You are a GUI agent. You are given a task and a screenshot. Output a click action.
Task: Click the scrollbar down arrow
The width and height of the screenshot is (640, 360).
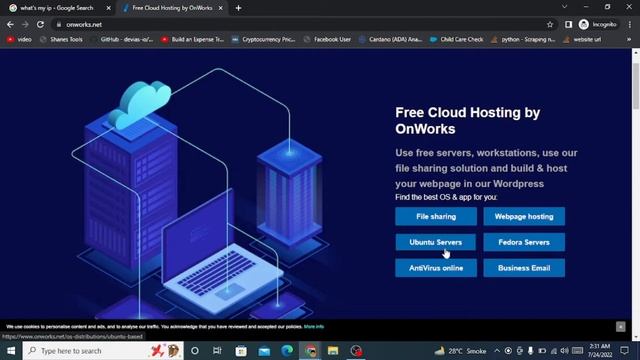click(x=636, y=338)
